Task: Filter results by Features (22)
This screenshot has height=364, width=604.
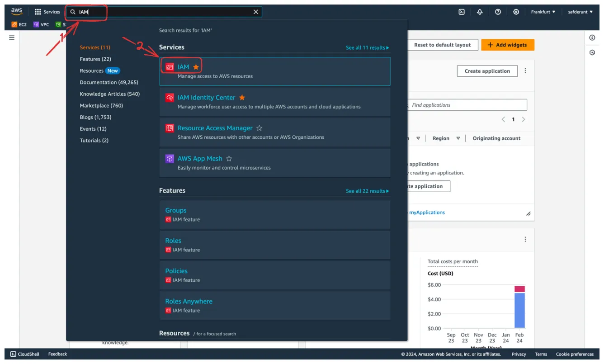Action: tap(95, 59)
